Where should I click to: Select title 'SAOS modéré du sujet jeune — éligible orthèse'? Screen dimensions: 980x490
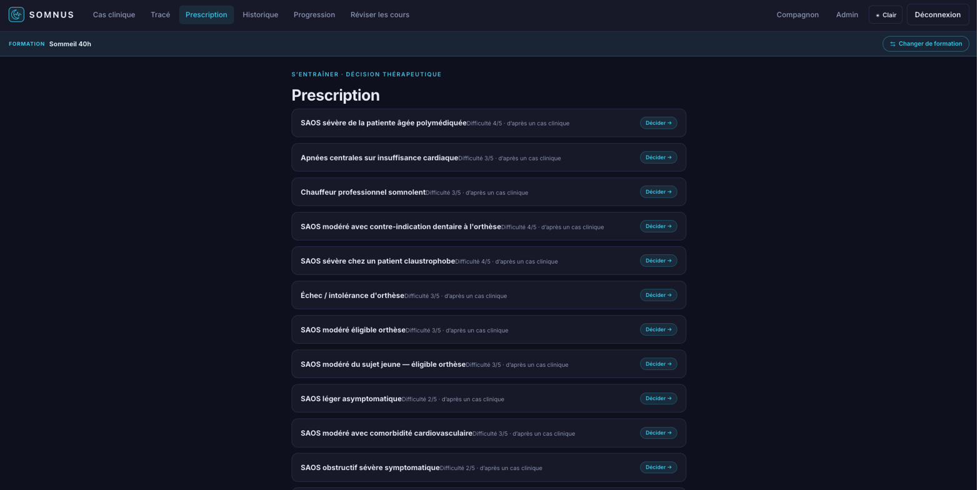tap(384, 365)
